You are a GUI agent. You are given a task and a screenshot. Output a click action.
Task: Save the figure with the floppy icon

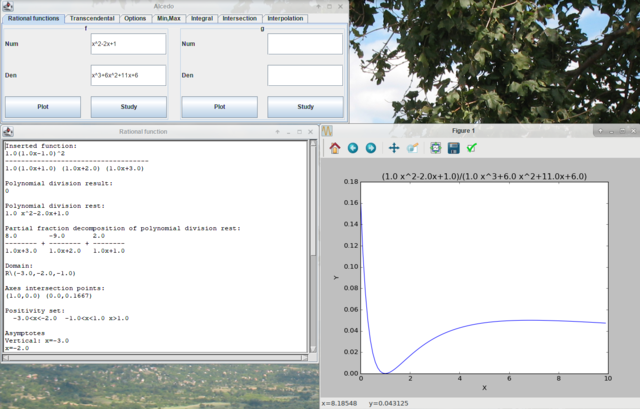point(453,148)
